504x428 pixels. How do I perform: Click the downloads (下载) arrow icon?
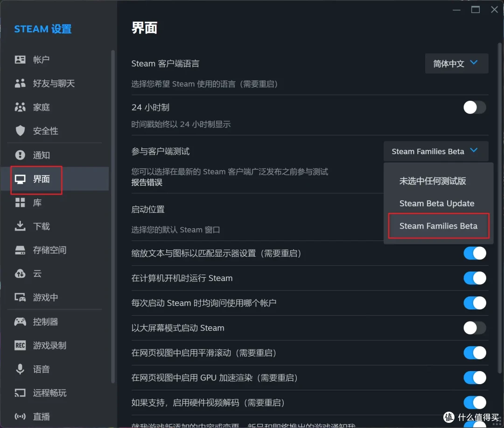click(20, 226)
